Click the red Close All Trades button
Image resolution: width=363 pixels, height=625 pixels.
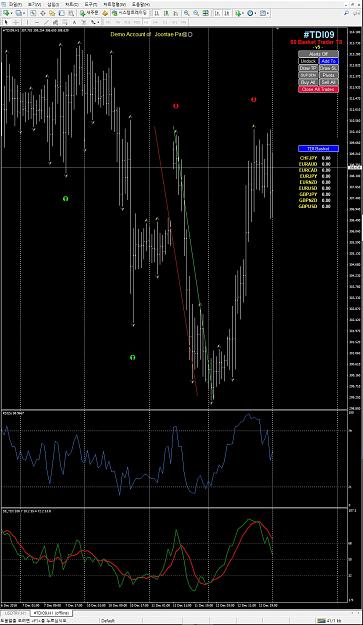click(318, 89)
